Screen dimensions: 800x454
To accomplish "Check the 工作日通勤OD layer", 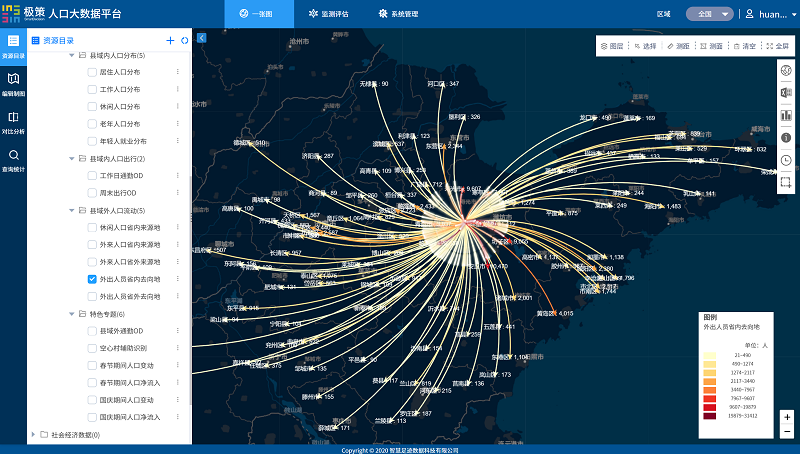I will point(92,176).
